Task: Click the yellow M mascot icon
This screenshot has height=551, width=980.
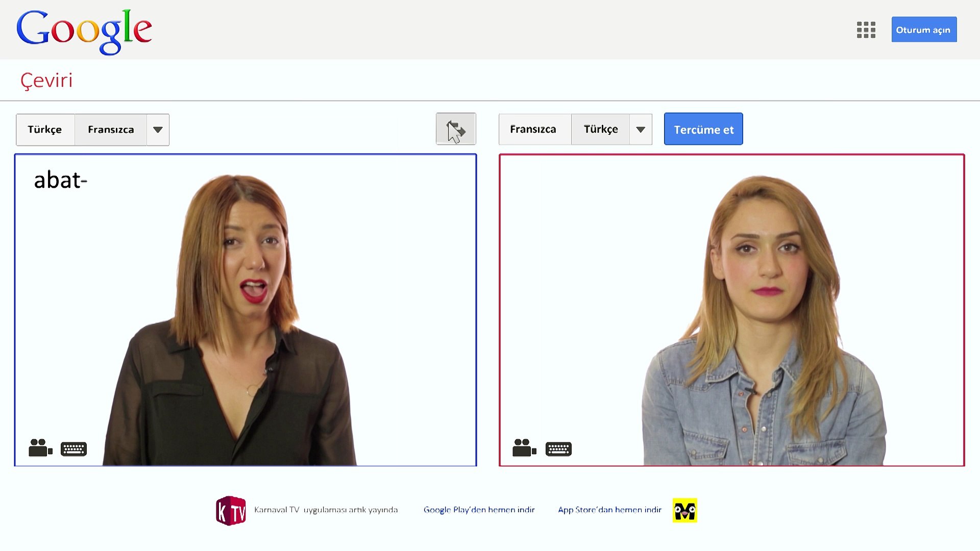Action: click(684, 510)
